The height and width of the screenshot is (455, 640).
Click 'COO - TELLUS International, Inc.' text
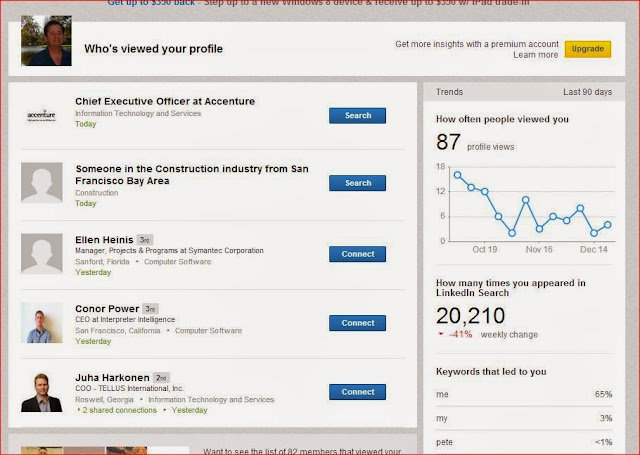point(129,388)
